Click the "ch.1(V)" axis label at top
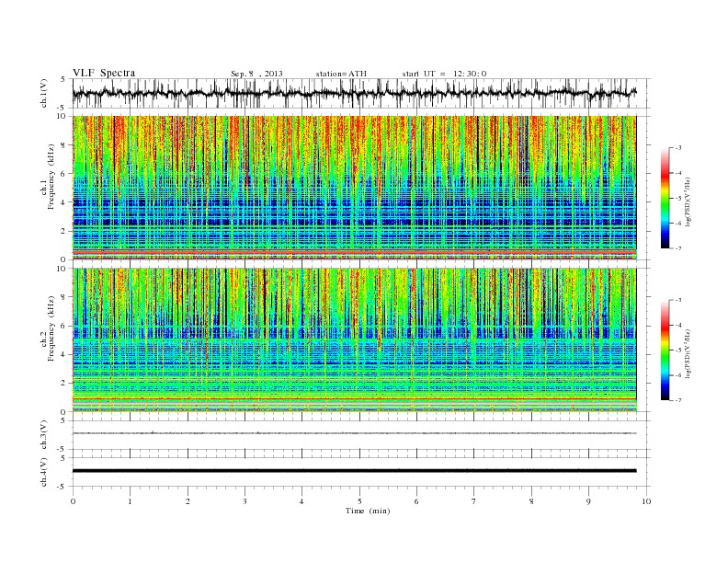This screenshot has height=563, width=728. 44,93
